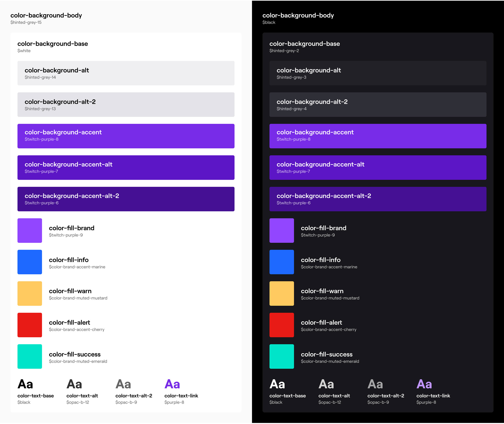Click the dark theme color-fill-warn mustard swatch
The image size is (504, 424).
click(282, 293)
